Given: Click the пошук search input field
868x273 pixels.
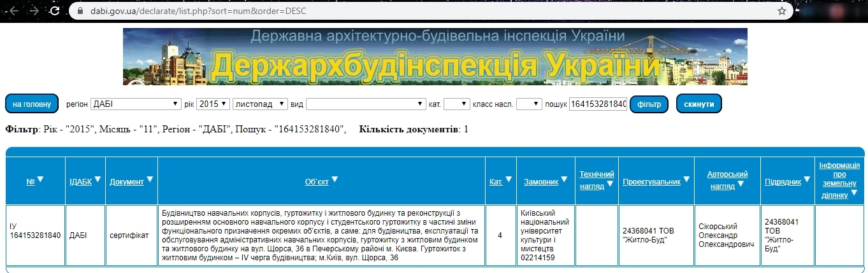Looking at the screenshot, I should tap(598, 104).
